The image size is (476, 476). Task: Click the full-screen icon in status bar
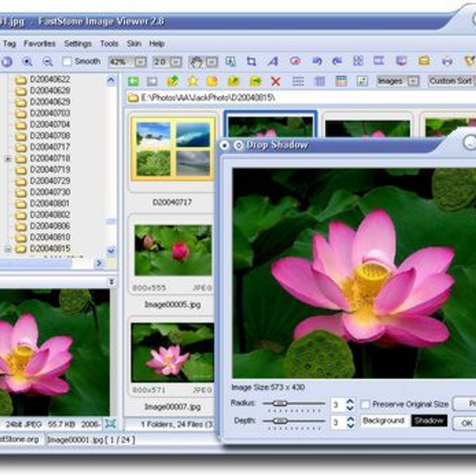pos(110,424)
